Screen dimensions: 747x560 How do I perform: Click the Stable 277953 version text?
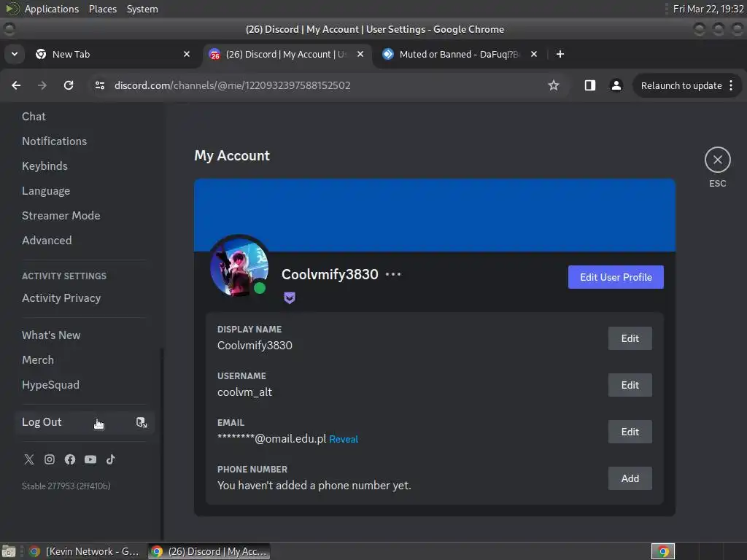click(x=66, y=486)
